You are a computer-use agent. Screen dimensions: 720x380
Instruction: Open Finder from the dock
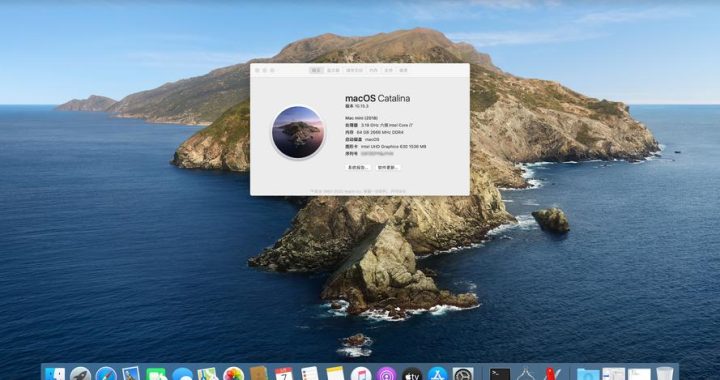coord(55,374)
